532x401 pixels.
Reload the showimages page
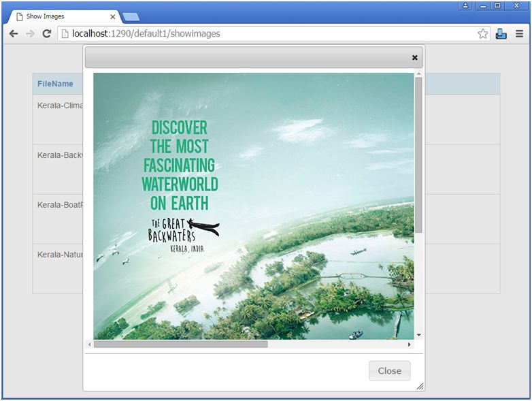coord(46,33)
